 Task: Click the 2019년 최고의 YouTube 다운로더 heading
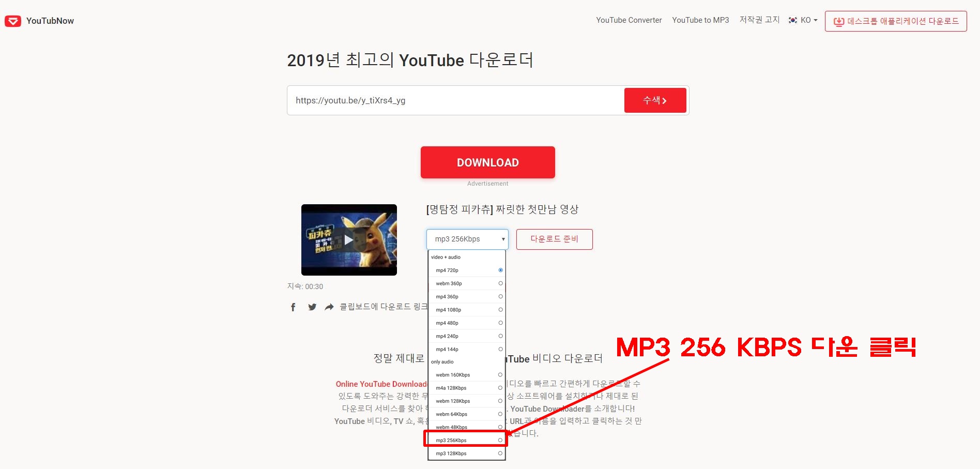pos(410,60)
